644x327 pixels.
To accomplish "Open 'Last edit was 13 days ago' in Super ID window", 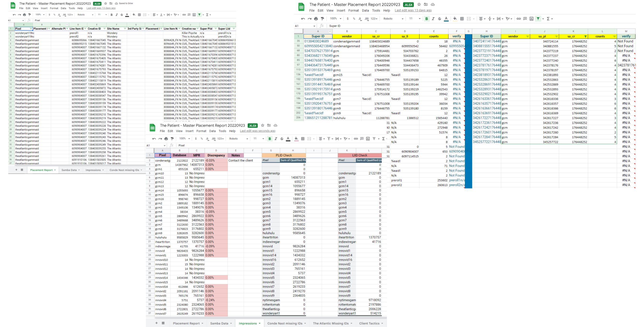I will [x=413, y=11].
